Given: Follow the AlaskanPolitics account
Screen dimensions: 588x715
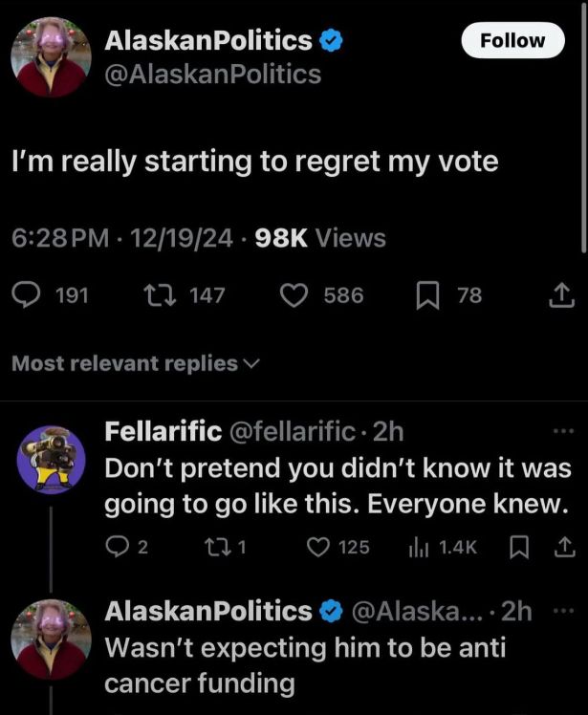Looking at the screenshot, I should click(511, 41).
